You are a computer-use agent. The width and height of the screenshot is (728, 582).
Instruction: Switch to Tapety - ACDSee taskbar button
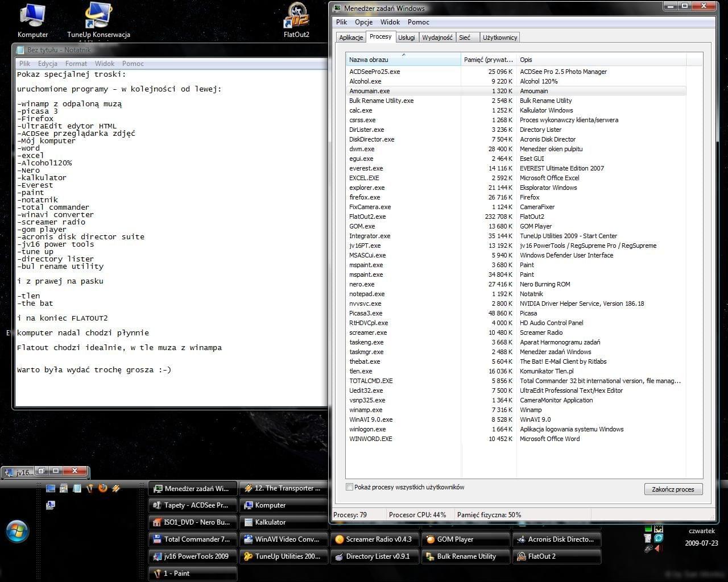click(192, 505)
